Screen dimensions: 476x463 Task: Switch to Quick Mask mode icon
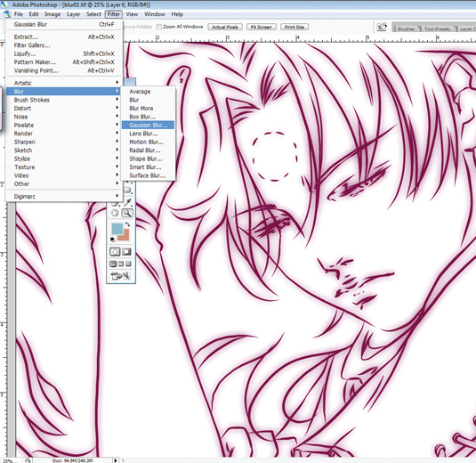click(126, 252)
